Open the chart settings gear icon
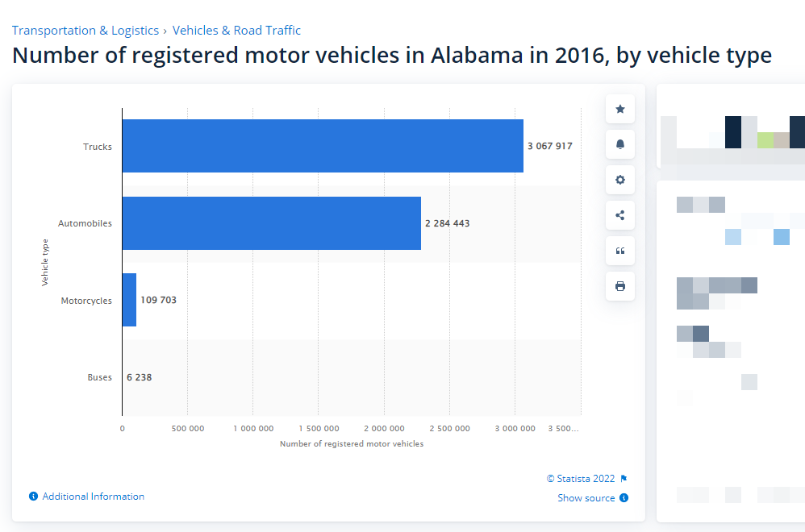Viewport: 805px width, 532px height. tap(619, 179)
